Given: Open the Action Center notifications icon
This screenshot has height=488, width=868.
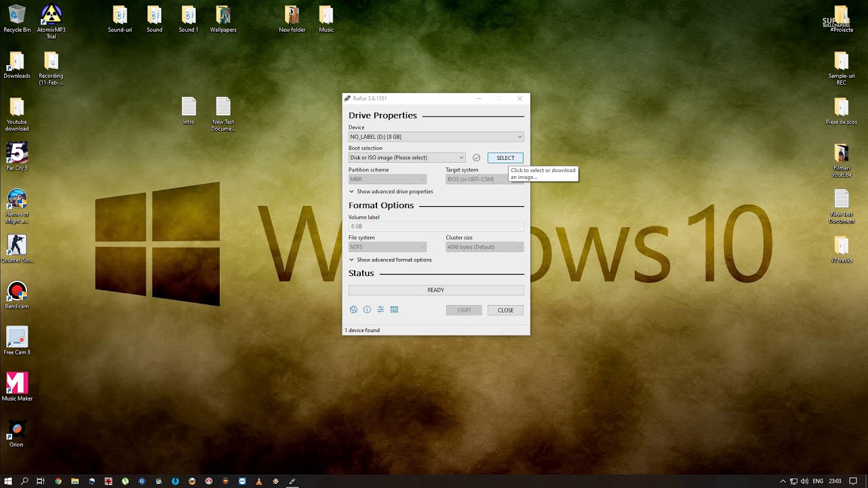Looking at the screenshot, I should click(x=854, y=481).
